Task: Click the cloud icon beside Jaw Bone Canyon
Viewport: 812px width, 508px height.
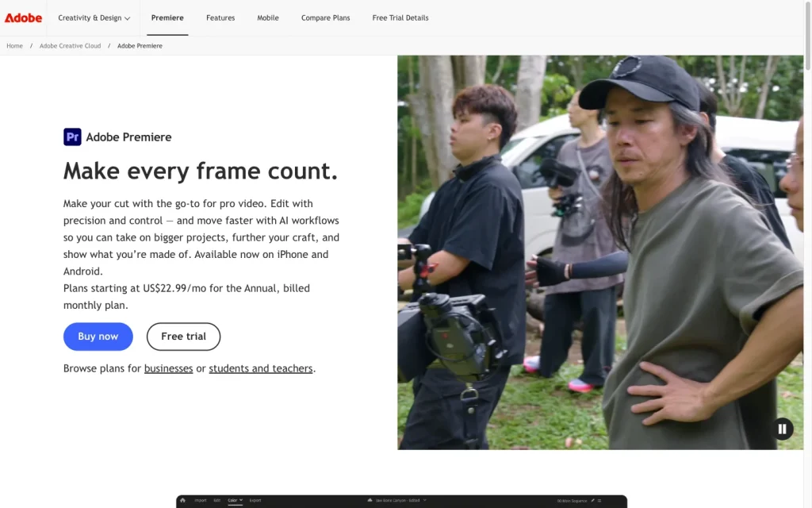Action: 370,500
